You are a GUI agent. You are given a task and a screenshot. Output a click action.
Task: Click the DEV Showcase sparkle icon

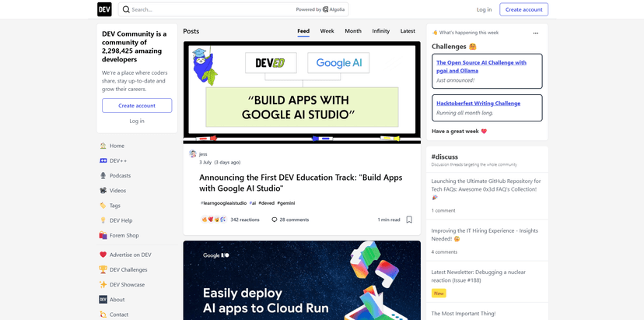pyautogui.click(x=103, y=285)
